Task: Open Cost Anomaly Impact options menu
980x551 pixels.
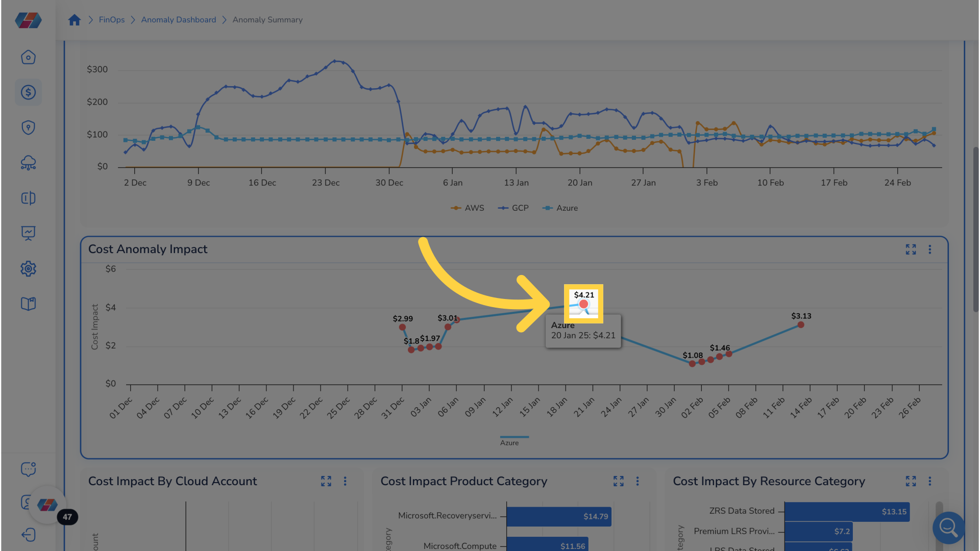Action: pos(929,249)
